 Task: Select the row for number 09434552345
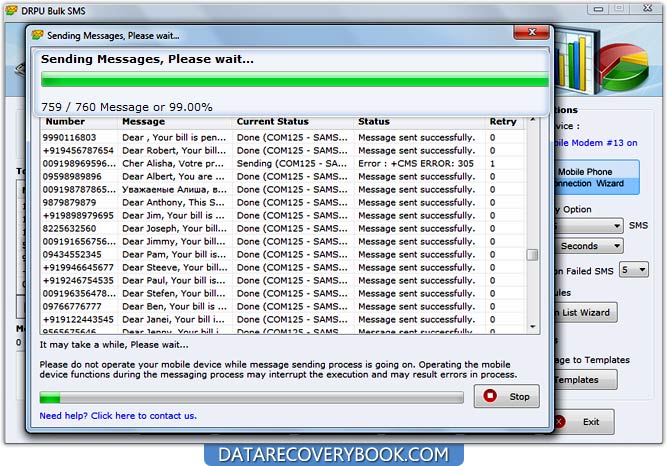(x=282, y=254)
